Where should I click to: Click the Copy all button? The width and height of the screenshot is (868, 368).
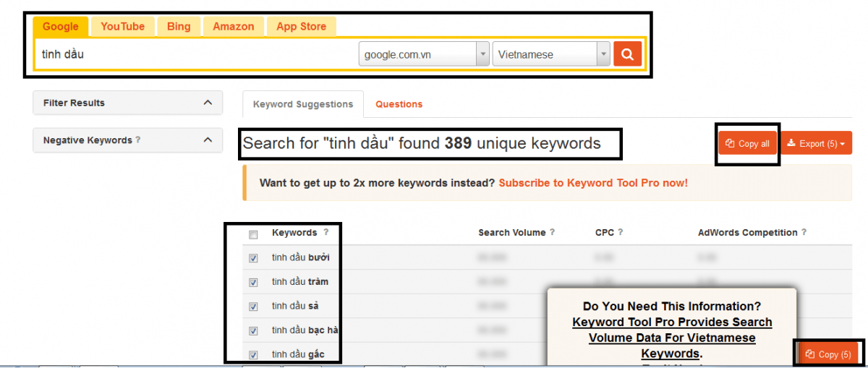pyautogui.click(x=747, y=143)
